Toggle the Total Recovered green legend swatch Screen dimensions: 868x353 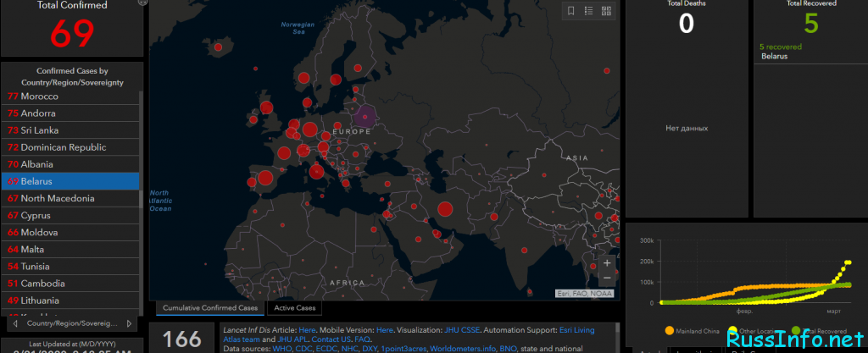click(x=795, y=330)
